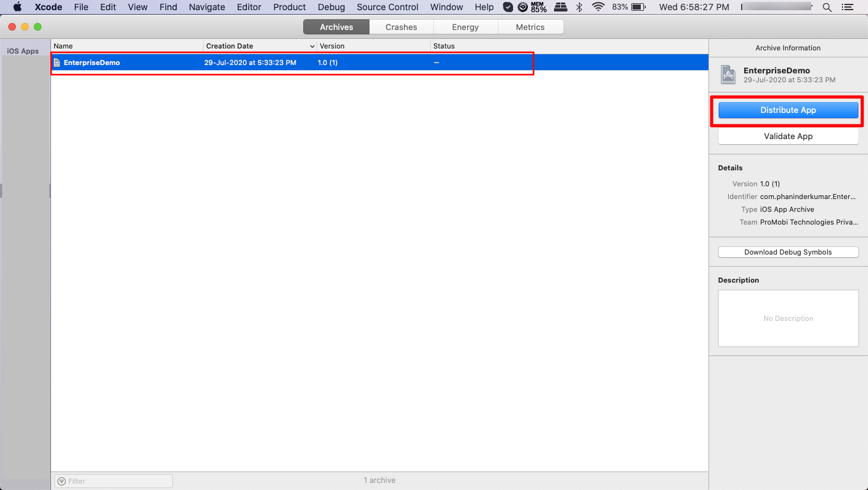This screenshot has width=868, height=490.
Task: Click the stacked-bricks menu bar icon
Action: (560, 7)
